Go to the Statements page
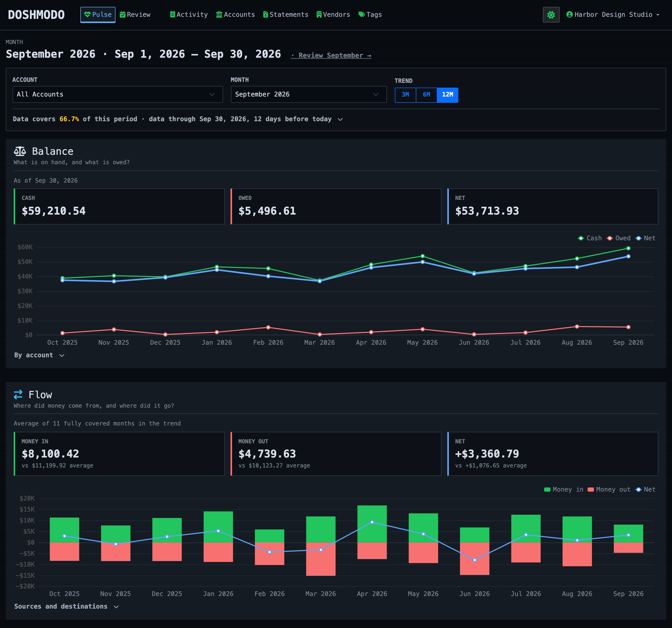The width and height of the screenshot is (672, 628). point(286,14)
